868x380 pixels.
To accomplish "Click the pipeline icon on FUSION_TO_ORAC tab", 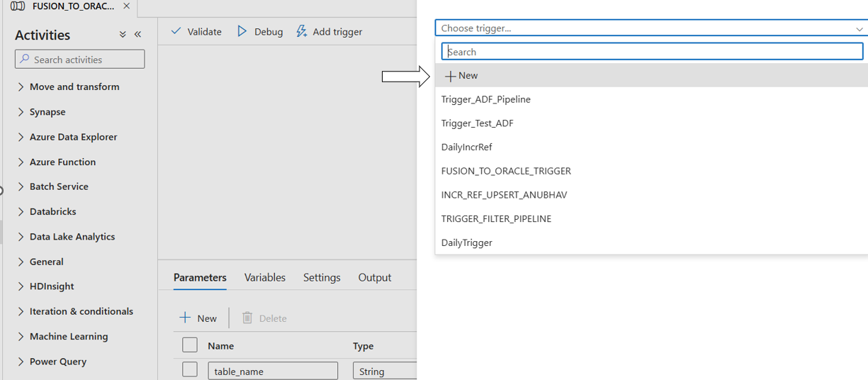I will 17,6.
